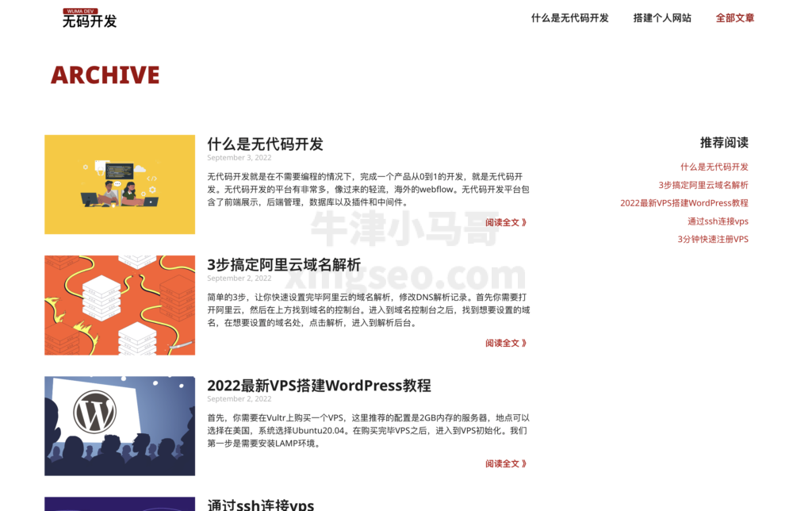This screenshot has height=511, width=812.
Task: Open article title 2022最新VPS搭建WordPress教程 in the list
Action: point(319,386)
